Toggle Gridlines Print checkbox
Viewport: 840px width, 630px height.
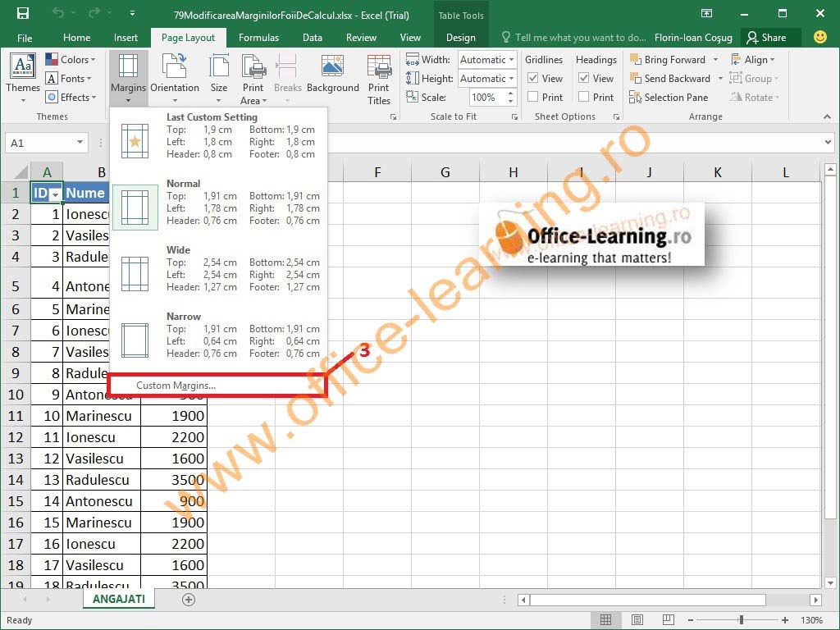(533, 97)
